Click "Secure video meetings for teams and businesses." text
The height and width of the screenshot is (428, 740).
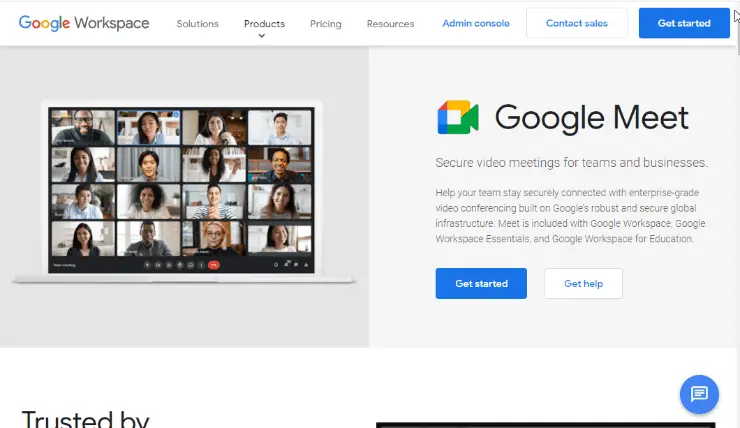coord(572,162)
